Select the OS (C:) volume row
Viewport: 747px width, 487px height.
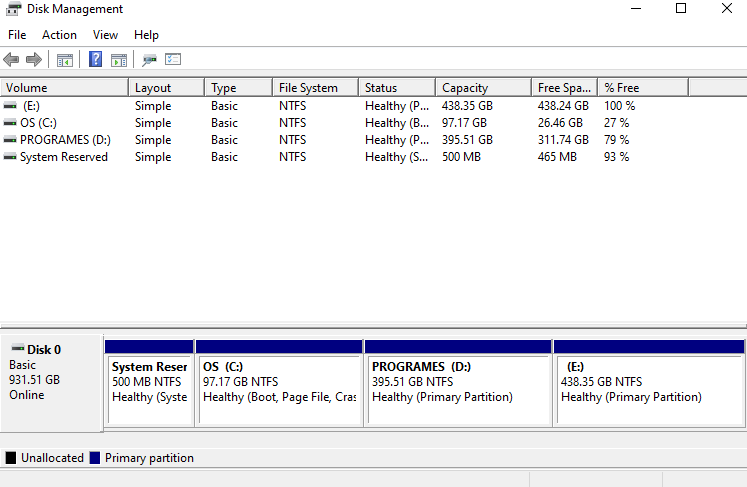[344, 123]
